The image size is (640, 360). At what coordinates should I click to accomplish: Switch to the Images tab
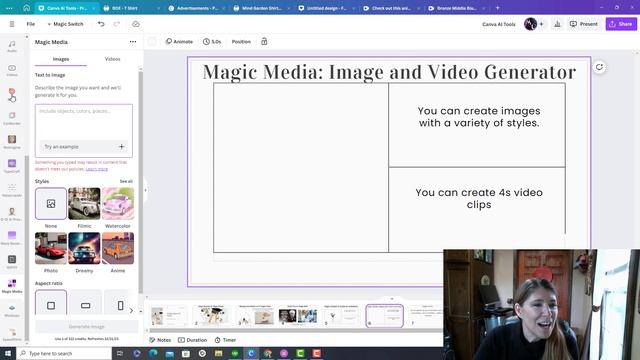61,59
